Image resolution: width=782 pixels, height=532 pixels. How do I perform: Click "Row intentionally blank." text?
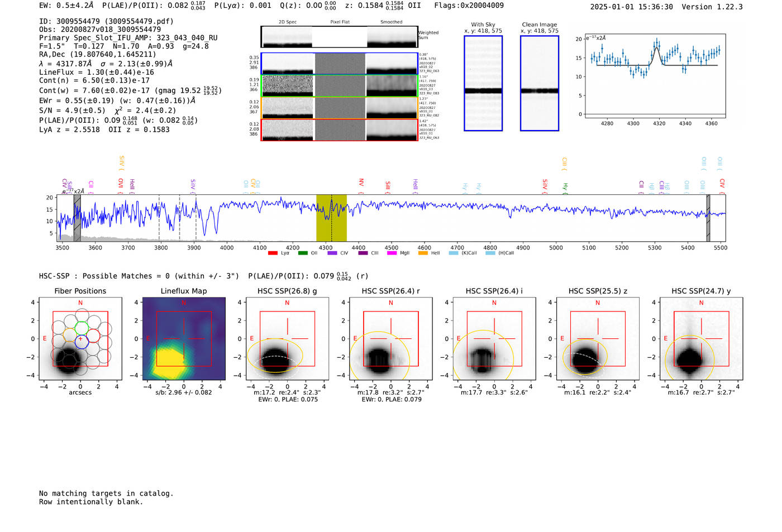tap(91, 502)
